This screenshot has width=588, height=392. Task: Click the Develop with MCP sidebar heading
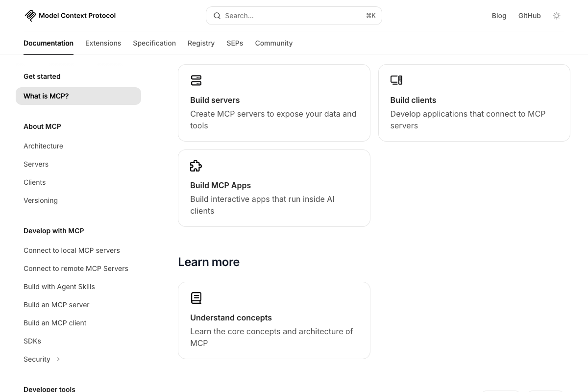[54, 231]
